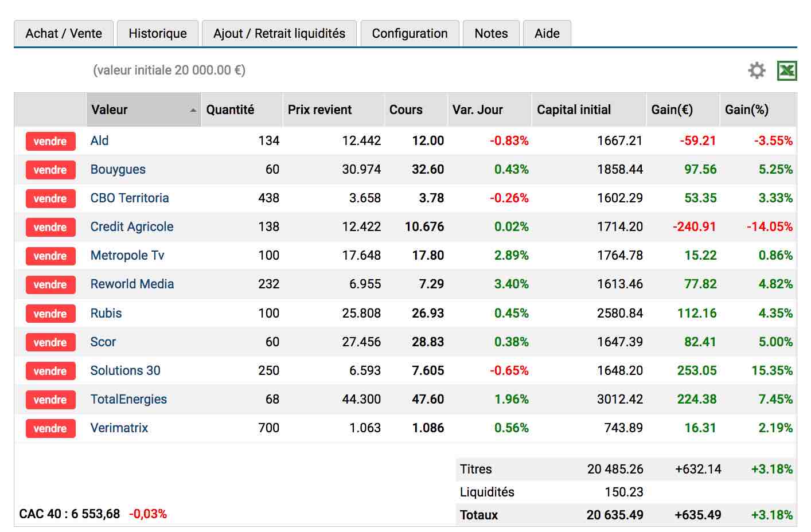Sort by the Gain(%) column header
This screenshot has height=532, width=811.
(758, 109)
